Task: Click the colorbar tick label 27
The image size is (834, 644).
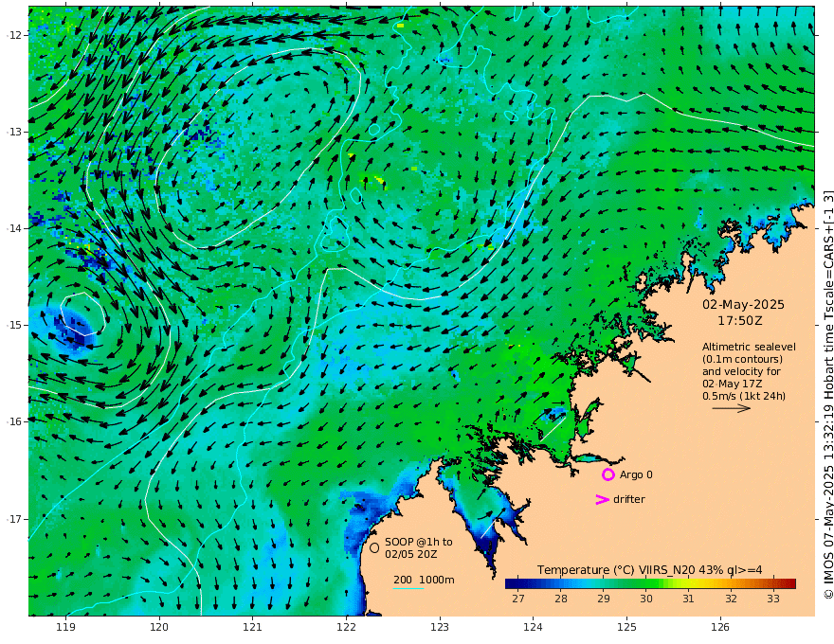Action: pyautogui.click(x=518, y=599)
